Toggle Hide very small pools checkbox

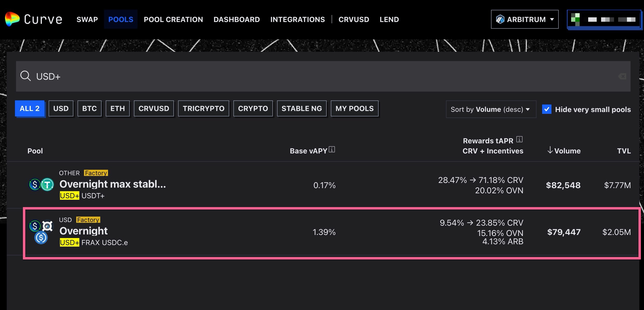pos(547,109)
